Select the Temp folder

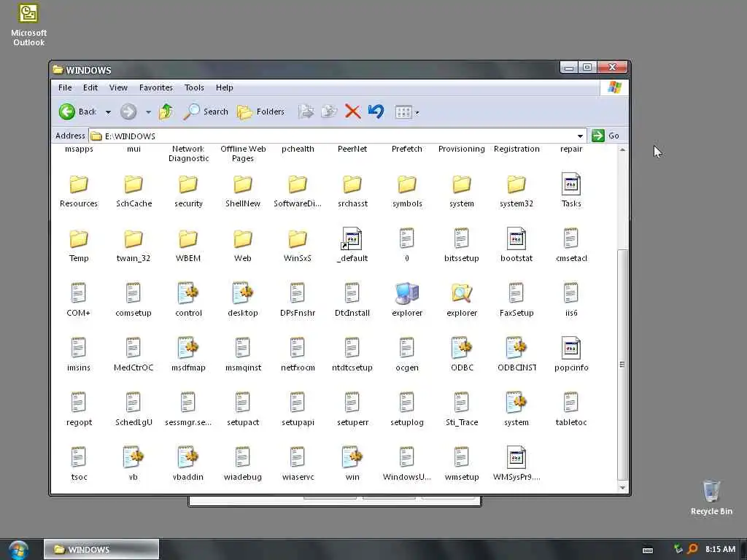pyautogui.click(x=79, y=246)
